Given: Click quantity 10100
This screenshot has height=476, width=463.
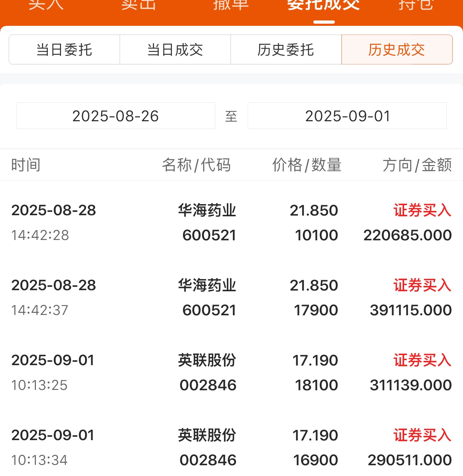Looking at the screenshot, I should point(316,235).
